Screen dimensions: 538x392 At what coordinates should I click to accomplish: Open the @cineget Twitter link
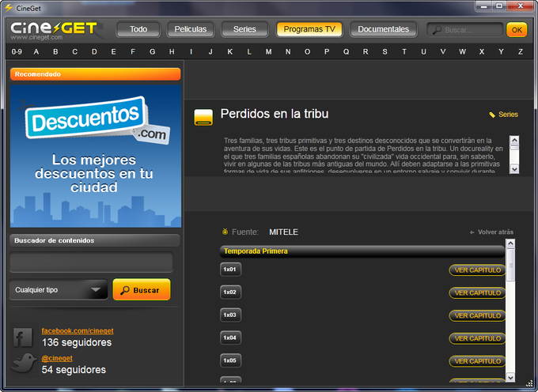coord(57,359)
